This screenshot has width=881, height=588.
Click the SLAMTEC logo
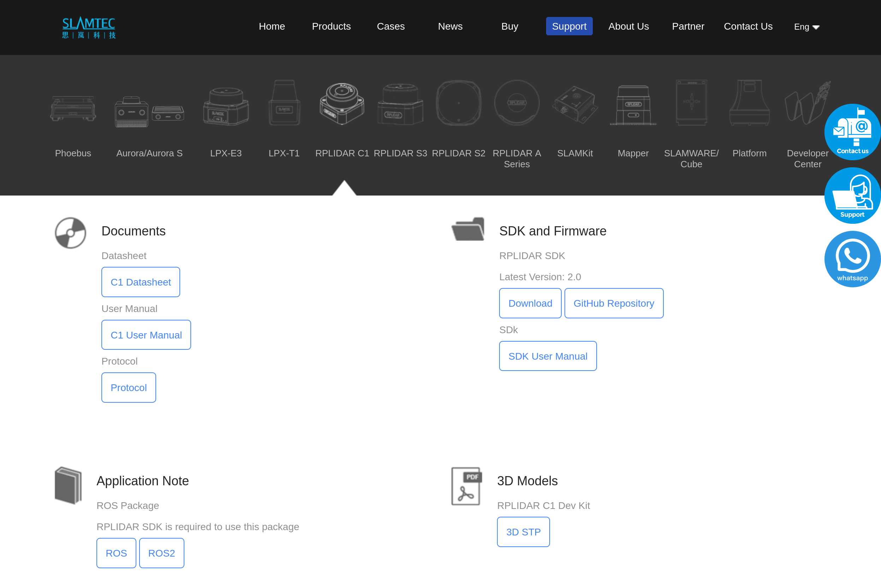pos(89,28)
